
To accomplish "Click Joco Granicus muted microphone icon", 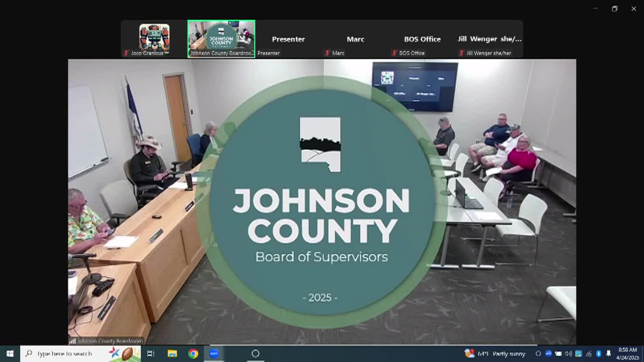I will pos(126,53).
